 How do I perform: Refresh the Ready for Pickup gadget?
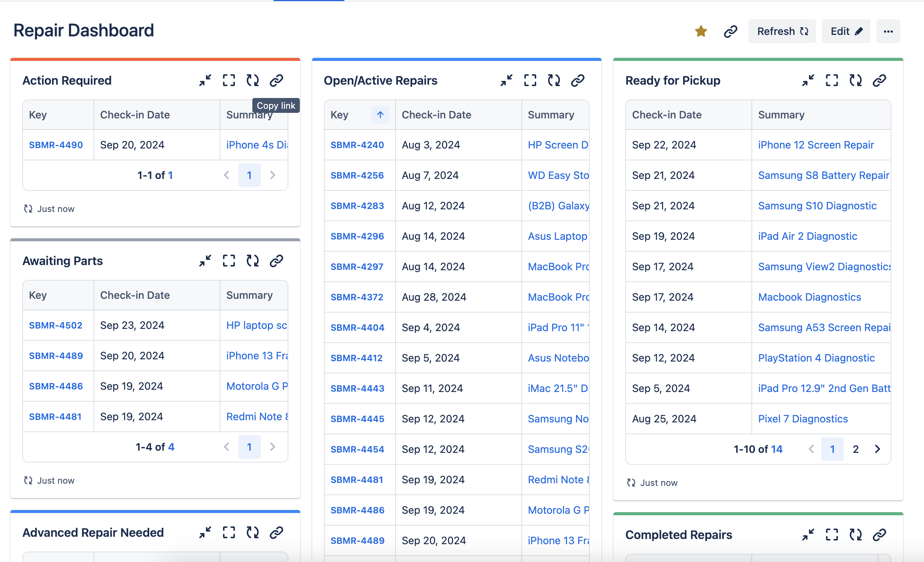tap(855, 80)
